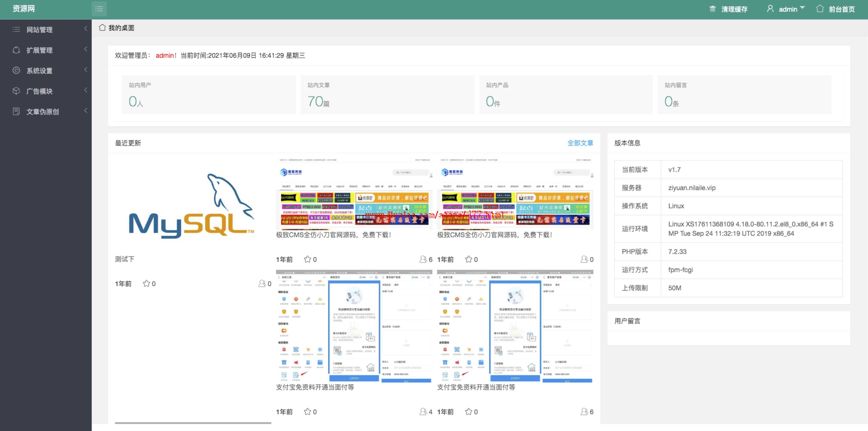Select the 我的桌面 tab
The image size is (868, 431).
pyautogui.click(x=121, y=28)
